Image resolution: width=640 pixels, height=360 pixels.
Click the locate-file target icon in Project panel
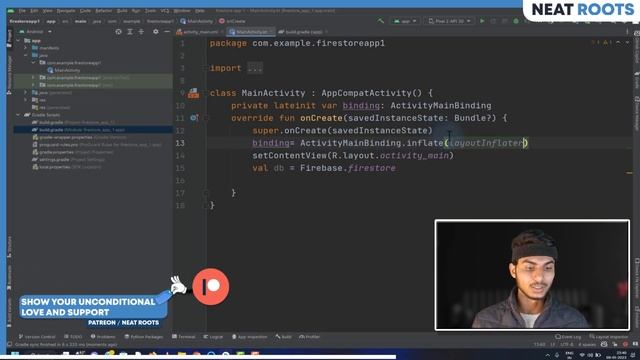118,31
